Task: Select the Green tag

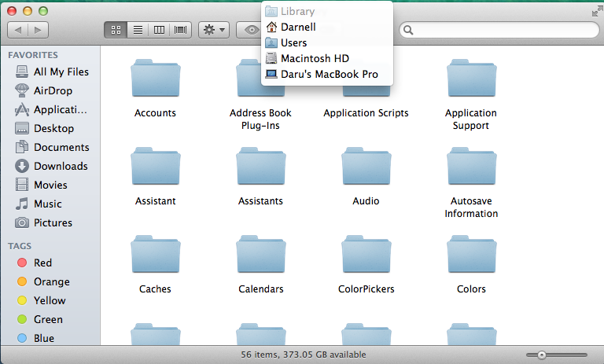Action: [40, 319]
